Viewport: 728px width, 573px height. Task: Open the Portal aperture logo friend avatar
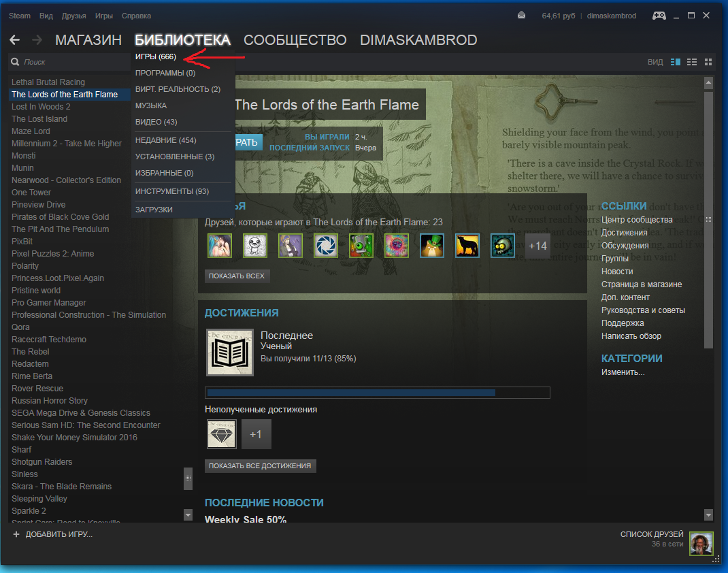coord(325,246)
